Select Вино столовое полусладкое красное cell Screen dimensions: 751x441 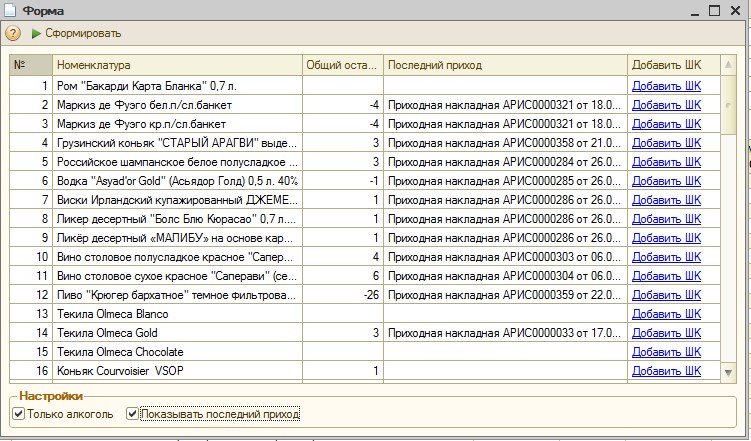(177, 257)
